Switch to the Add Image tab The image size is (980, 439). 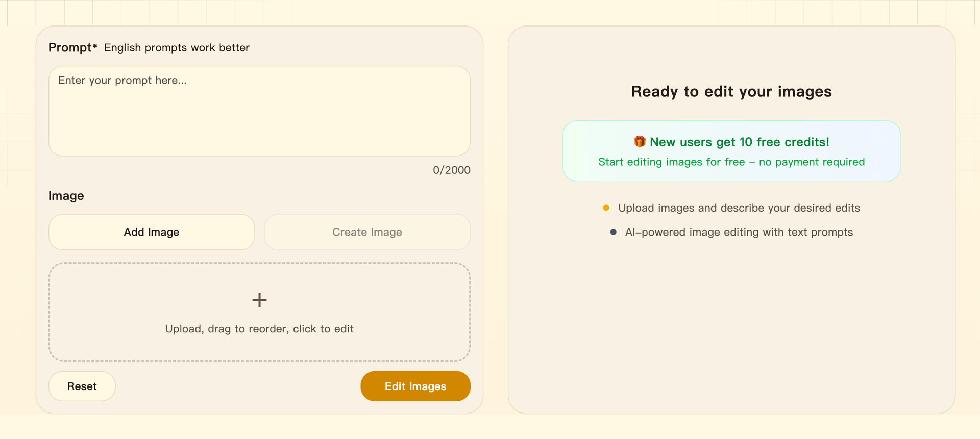(x=152, y=232)
